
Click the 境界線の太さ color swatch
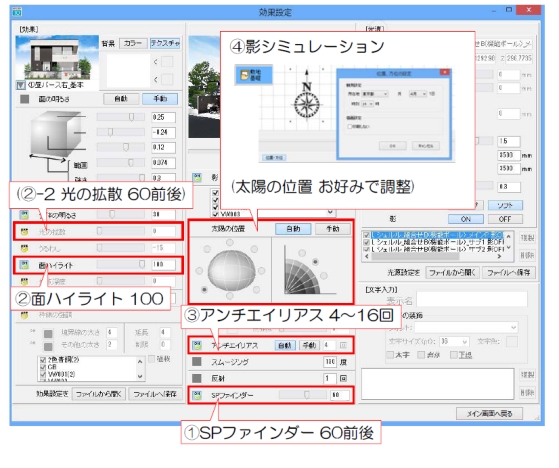click(48, 334)
